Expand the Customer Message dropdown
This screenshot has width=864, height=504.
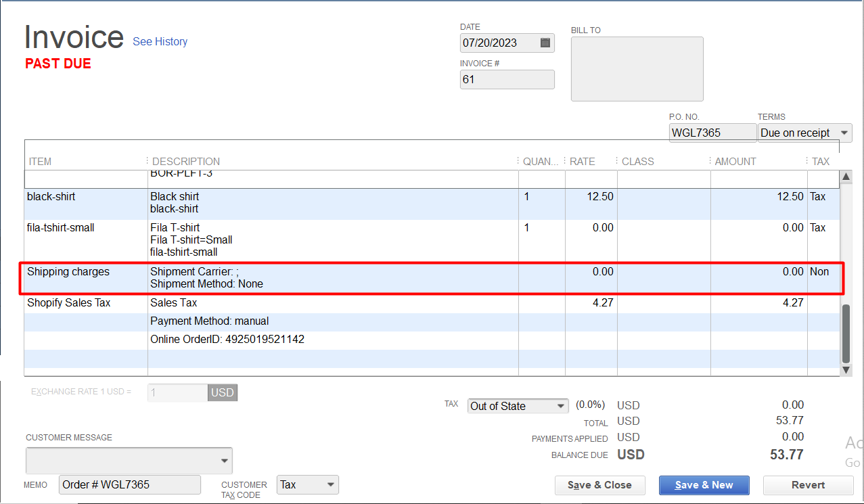(224, 461)
